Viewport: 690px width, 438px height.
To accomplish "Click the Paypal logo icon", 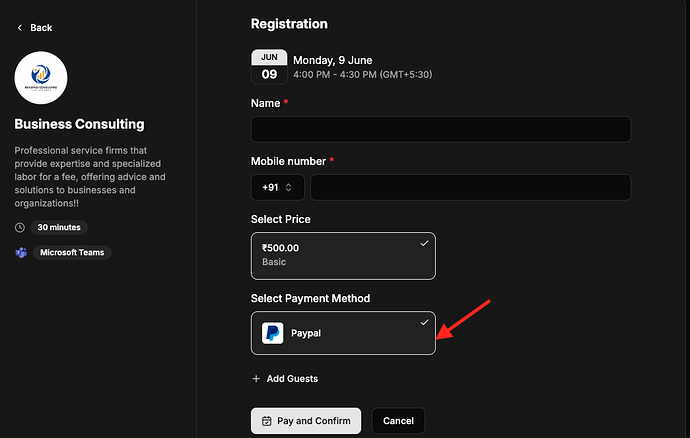I will click(272, 333).
